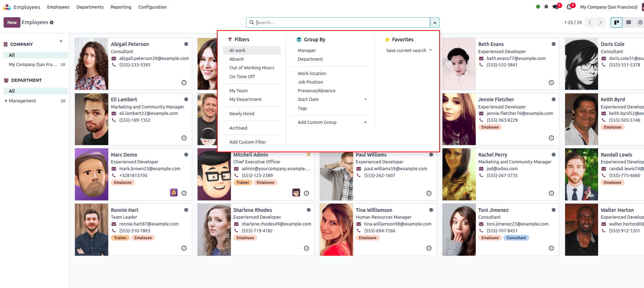
Task: Click the email icon on Abigail Peterson card
Action: coord(114,59)
